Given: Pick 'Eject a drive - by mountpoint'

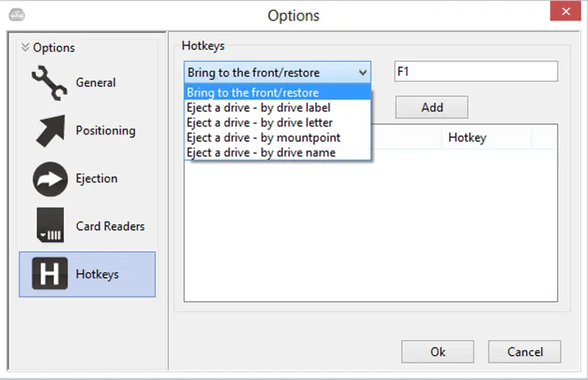Looking at the screenshot, I should (263, 137).
